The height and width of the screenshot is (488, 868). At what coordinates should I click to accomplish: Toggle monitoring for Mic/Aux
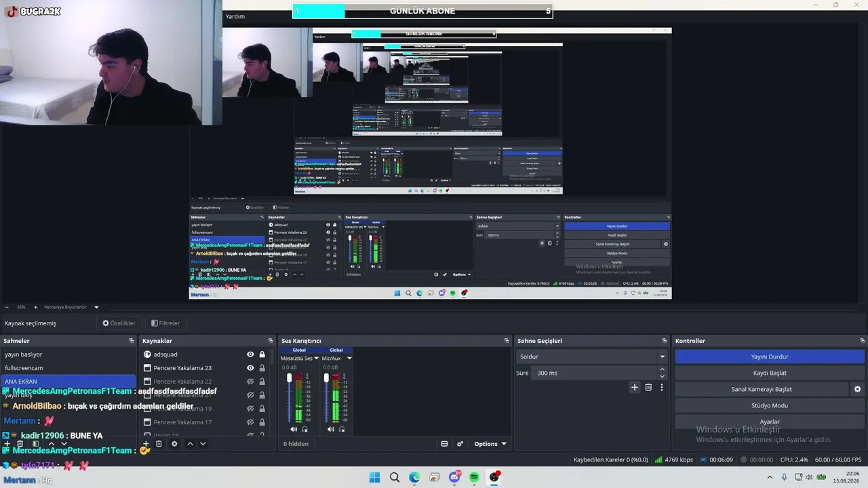342,429
